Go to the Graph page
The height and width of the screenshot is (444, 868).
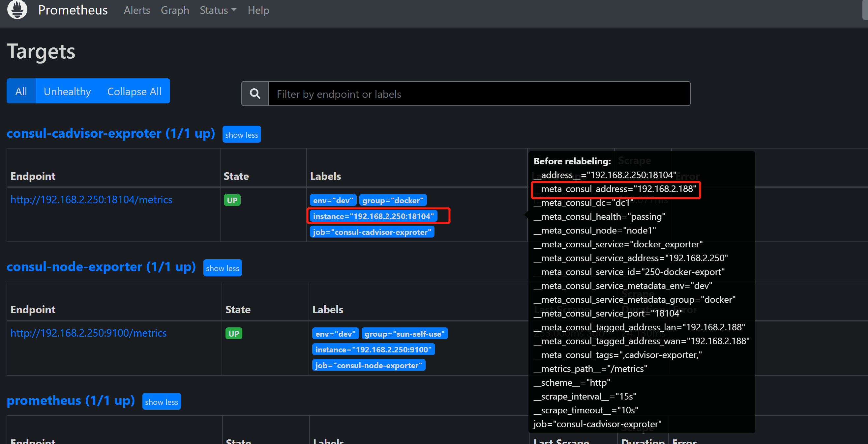click(174, 10)
